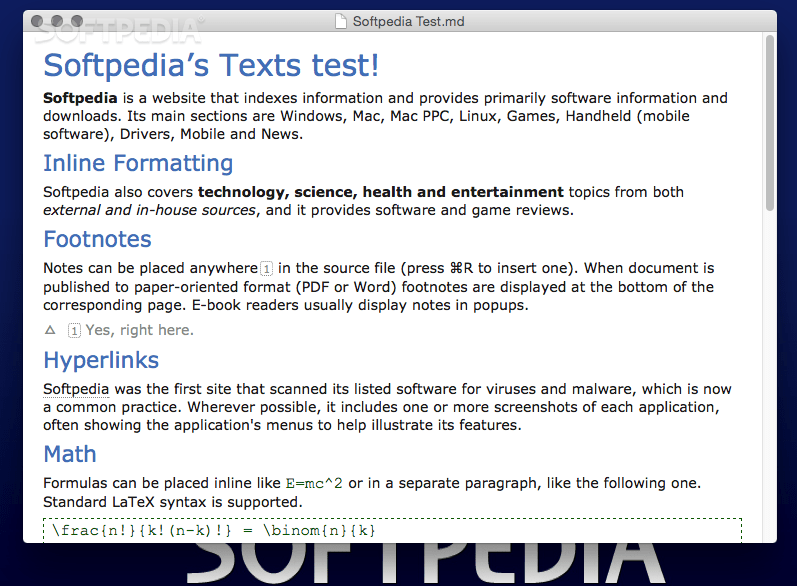The image size is (797, 586).
Task: Click 'Standard LaTeX syntax is supported.' text
Action: tap(172, 502)
